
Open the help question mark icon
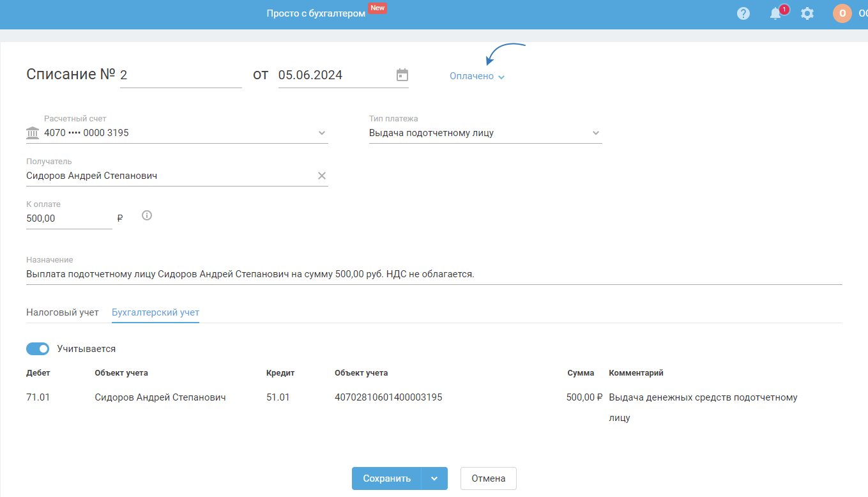743,13
